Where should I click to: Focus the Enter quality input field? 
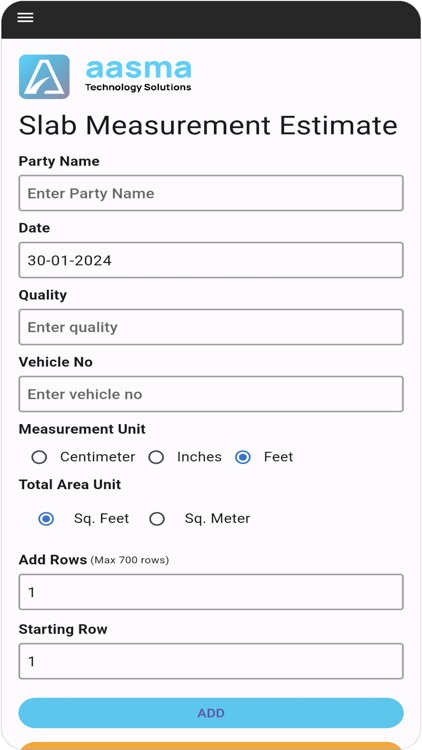[x=211, y=327]
